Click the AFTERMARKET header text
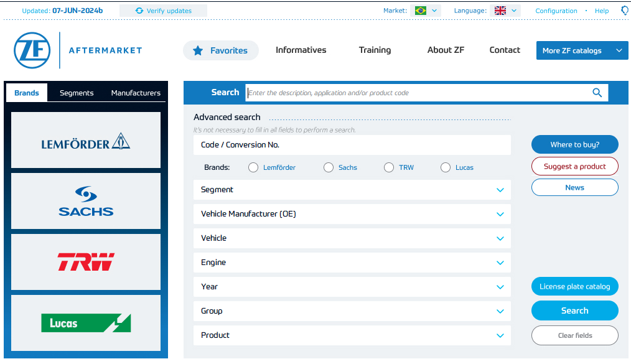 click(105, 50)
